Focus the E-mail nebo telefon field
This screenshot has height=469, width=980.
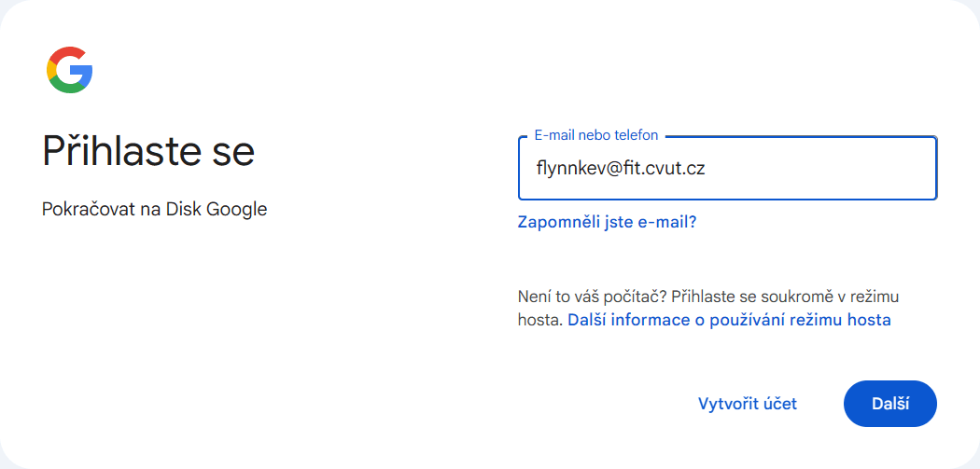tap(727, 168)
